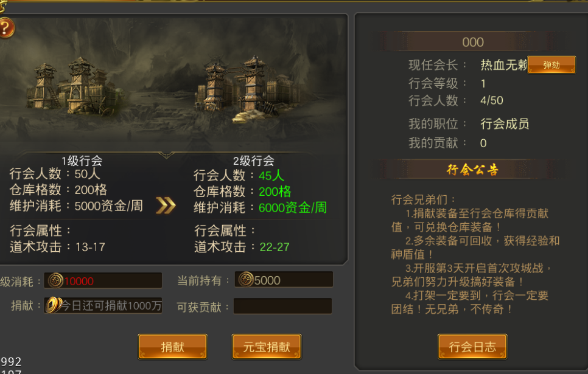Click the 捐献 donate button
This screenshot has width=588, height=374.
(172, 347)
